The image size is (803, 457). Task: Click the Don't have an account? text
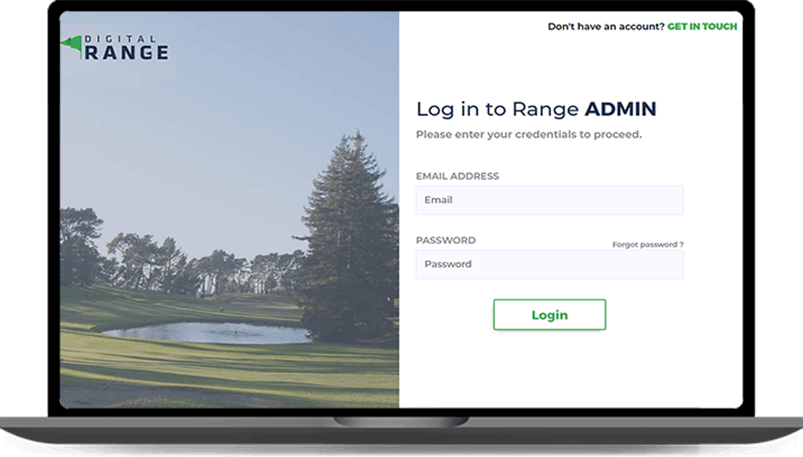coord(606,26)
